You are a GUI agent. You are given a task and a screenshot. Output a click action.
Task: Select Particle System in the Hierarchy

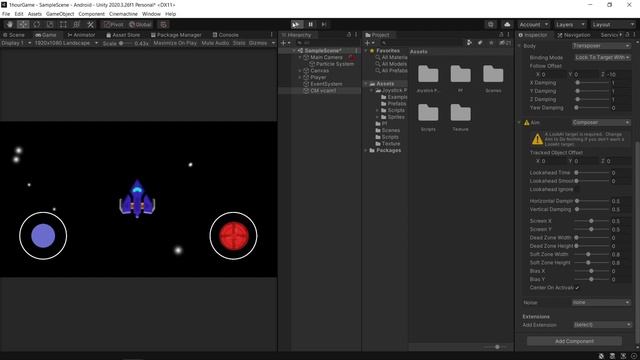pyautogui.click(x=334, y=64)
